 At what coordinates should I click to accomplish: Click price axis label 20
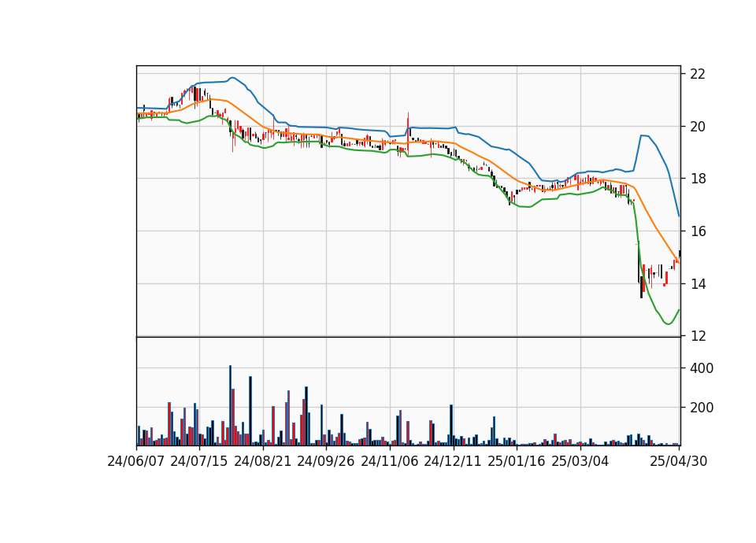point(698,127)
